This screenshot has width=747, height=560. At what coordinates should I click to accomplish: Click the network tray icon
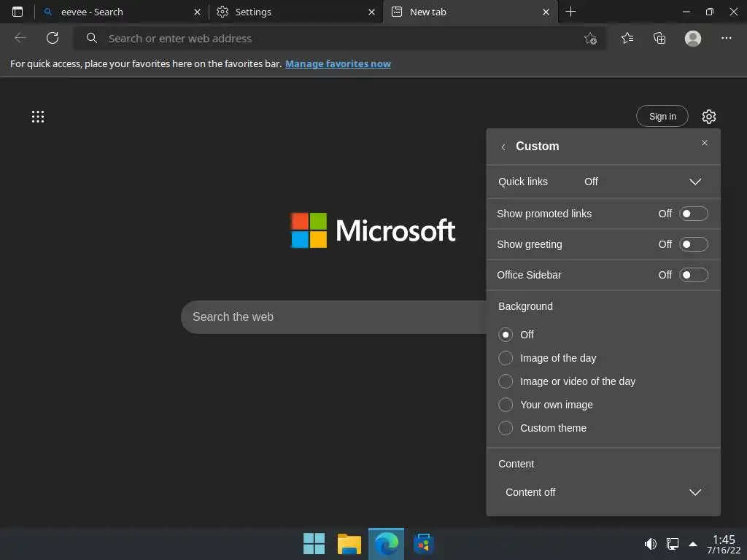[x=672, y=543]
